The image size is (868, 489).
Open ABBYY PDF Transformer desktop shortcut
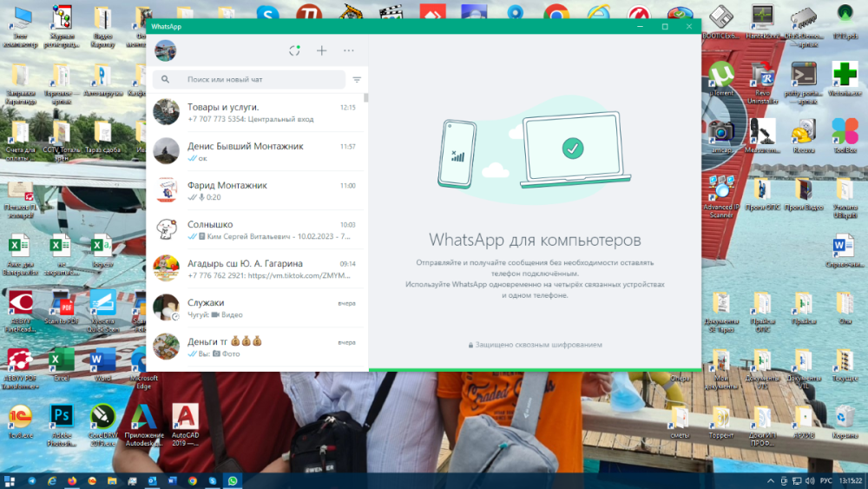[21, 367]
